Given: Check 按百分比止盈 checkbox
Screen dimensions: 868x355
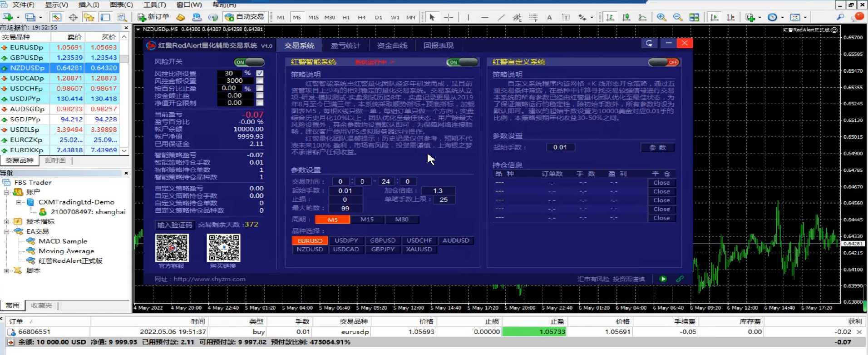Looking at the screenshot, I should click(260, 88).
